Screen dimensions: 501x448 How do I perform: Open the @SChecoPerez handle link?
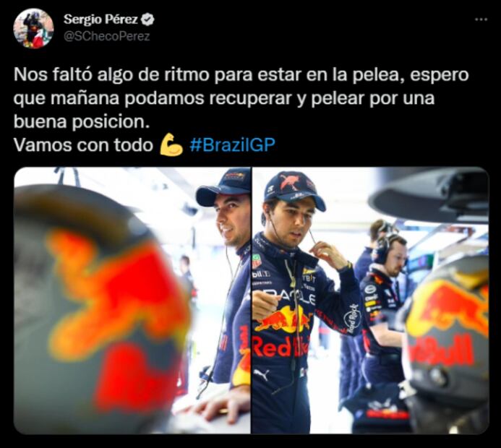click(x=106, y=36)
